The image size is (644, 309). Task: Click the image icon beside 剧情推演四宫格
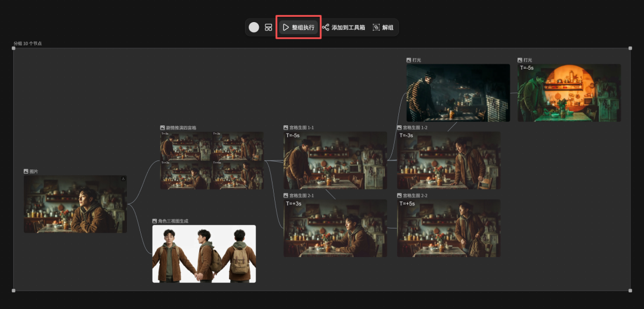point(162,128)
